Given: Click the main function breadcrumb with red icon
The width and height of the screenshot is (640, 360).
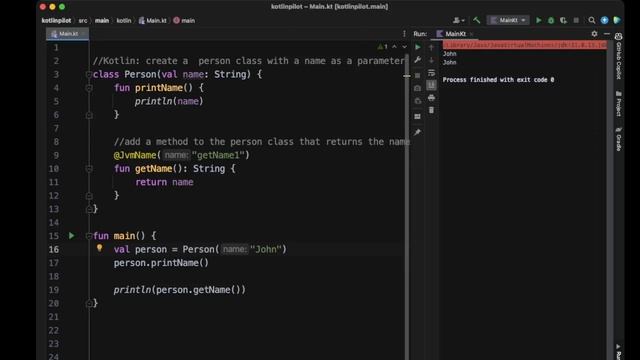Looking at the screenshot, I should [184, 20].
